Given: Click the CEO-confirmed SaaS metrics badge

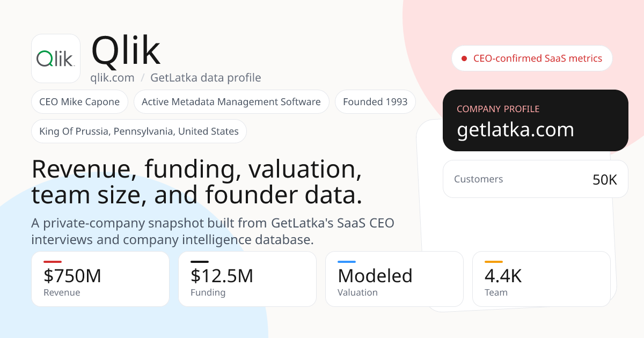Looking at the screenshot, I should [x=532, y=58].
